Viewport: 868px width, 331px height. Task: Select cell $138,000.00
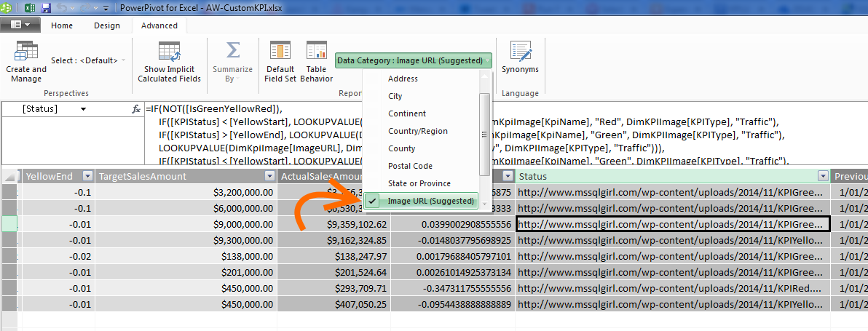[x=186, y=256]
